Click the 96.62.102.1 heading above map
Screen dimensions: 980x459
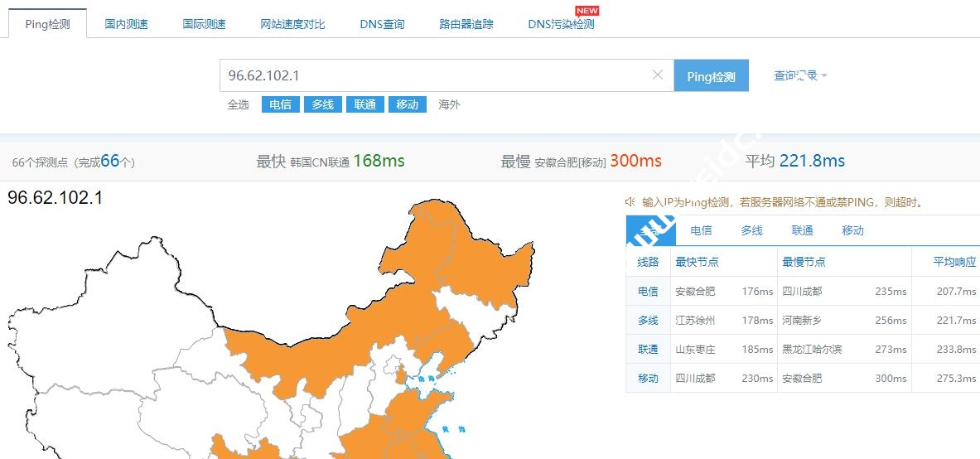click(x=55, y=198)
